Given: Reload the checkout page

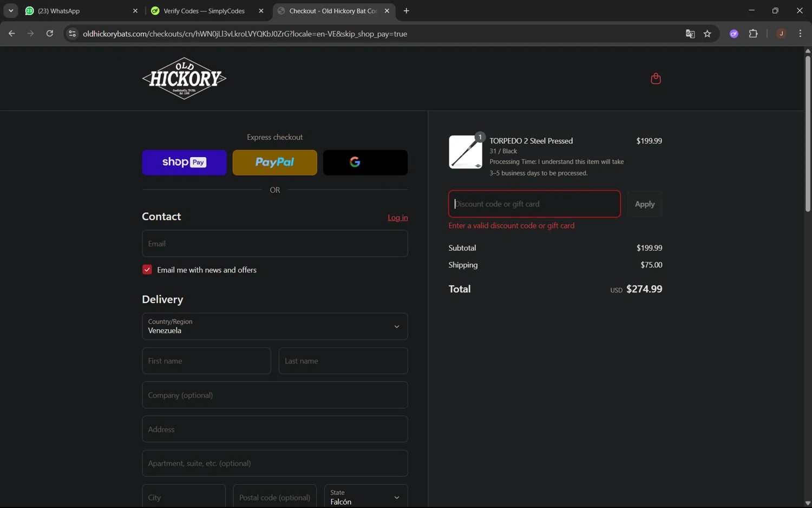Looking at the screenshot, I should point(50,34).
